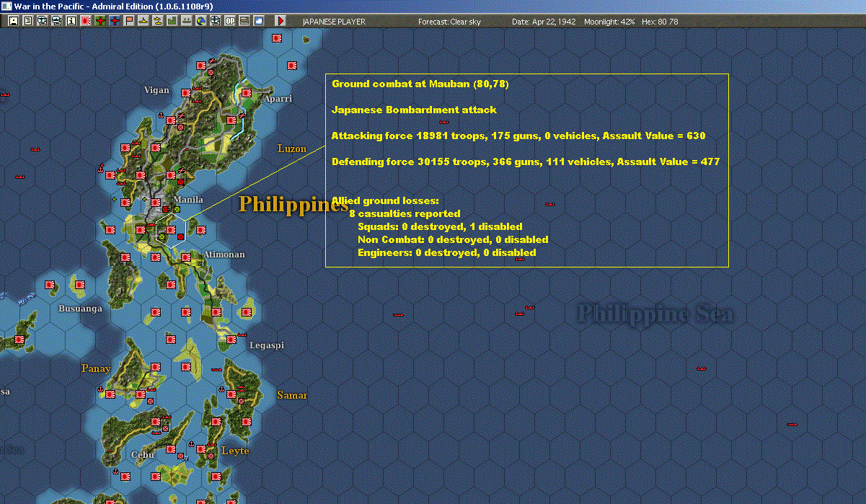Click the 'Date: Apr 22, 1942' text
The height and width of the screenshot is (504, 866).
(544, 22)
